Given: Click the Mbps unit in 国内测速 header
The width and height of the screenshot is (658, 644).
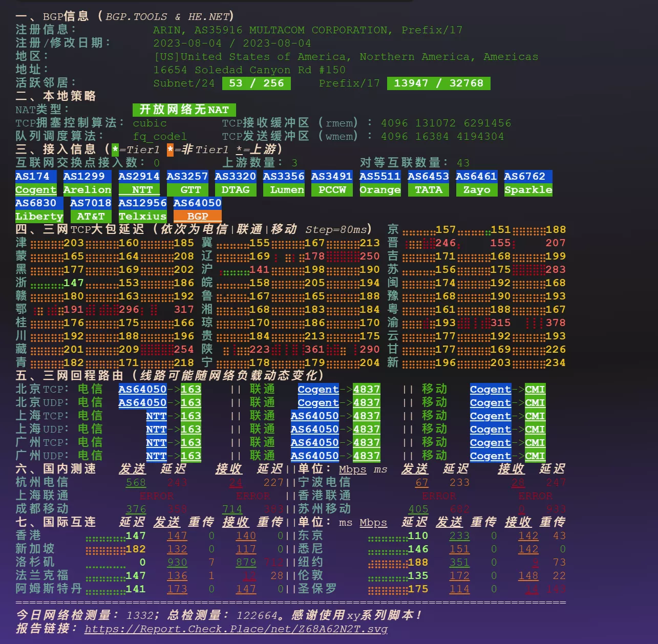Looking at the screenshot, I should tap(353, 469).
